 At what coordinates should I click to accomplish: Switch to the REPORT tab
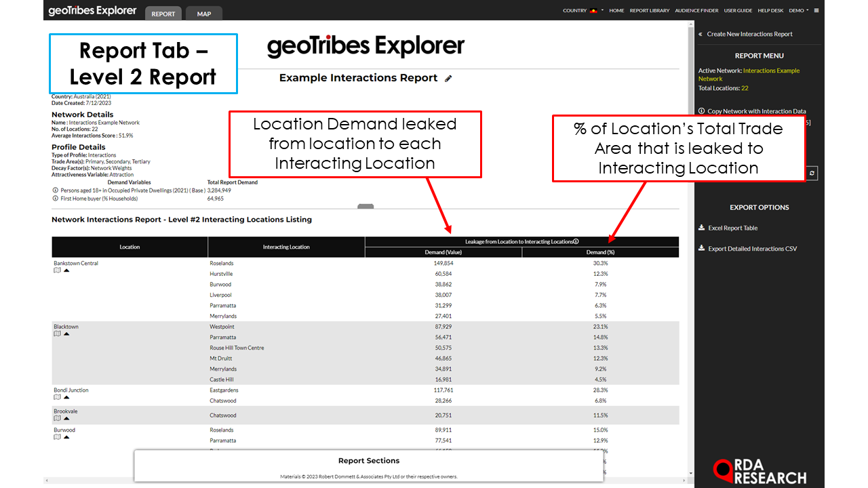click(163, 14)
